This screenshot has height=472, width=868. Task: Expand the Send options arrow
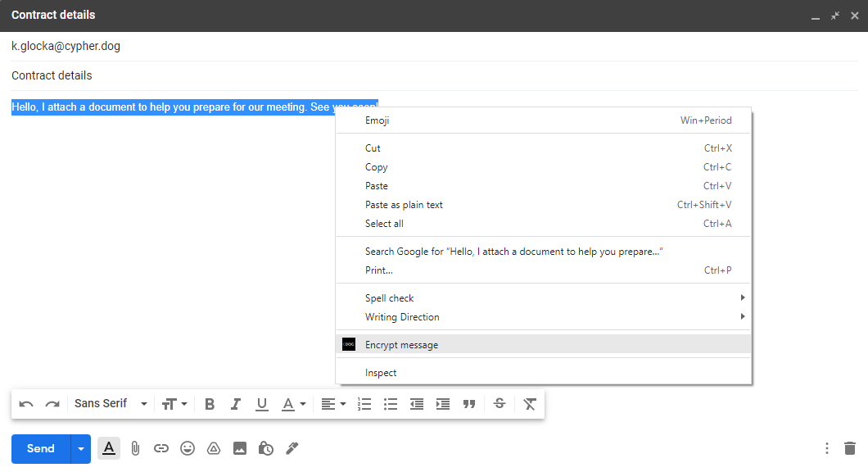point(79,448)
